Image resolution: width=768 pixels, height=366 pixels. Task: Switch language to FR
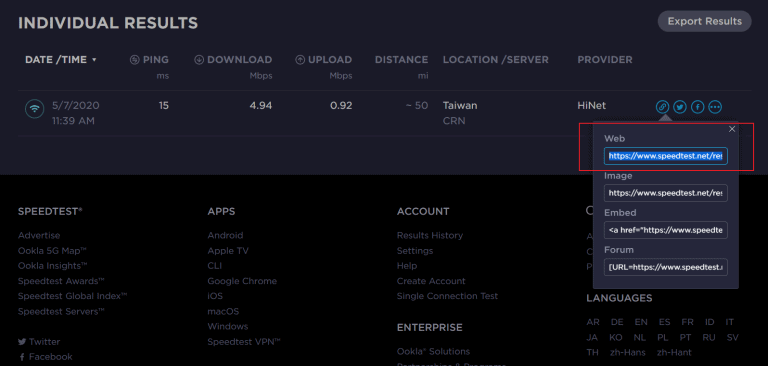pos(687,322)
